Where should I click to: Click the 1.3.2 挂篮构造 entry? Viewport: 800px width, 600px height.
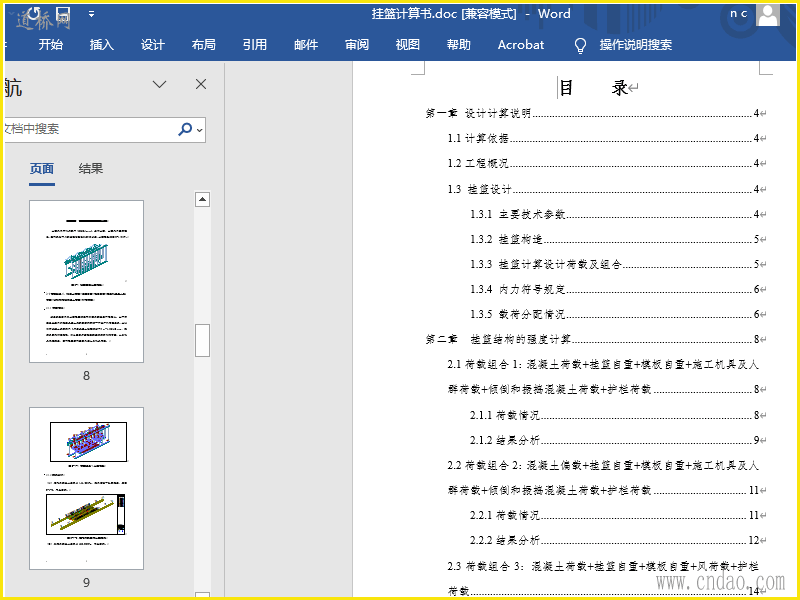point(615,239)
